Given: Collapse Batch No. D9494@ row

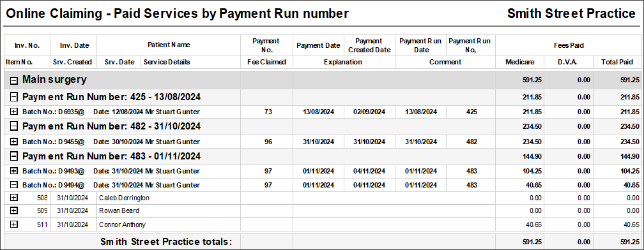Looking at the screenshot, I should pyautogui.click(x=14, y=185).
